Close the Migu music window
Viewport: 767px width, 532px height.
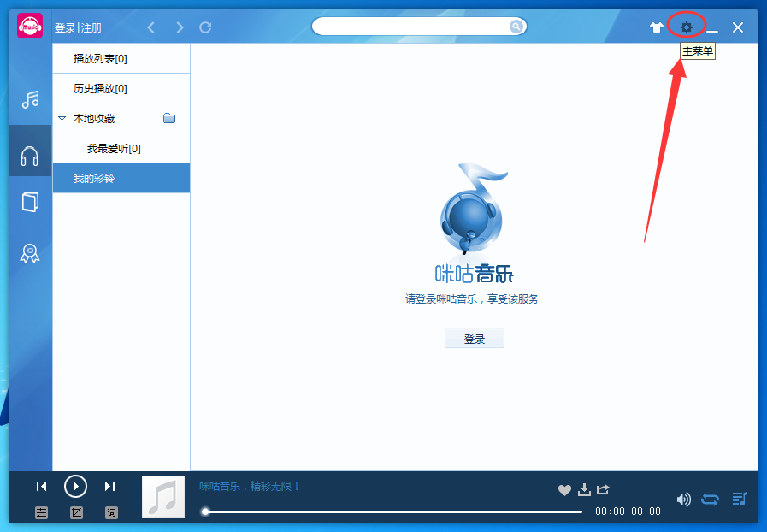[x=738, y=27]
